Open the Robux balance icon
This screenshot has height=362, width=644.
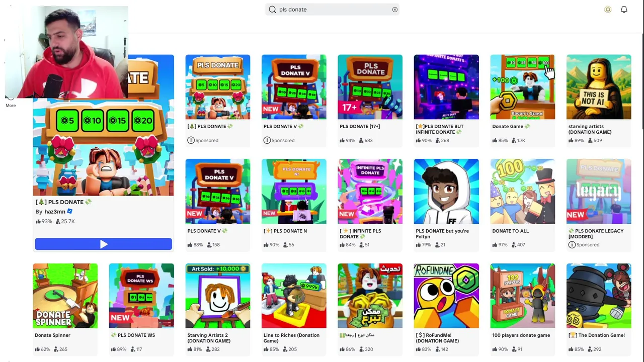click(608, 10)
